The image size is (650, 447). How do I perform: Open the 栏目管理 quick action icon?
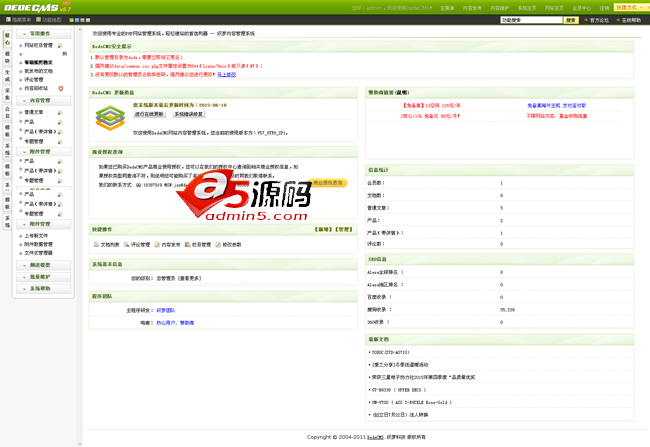click(x=187, y=245)
